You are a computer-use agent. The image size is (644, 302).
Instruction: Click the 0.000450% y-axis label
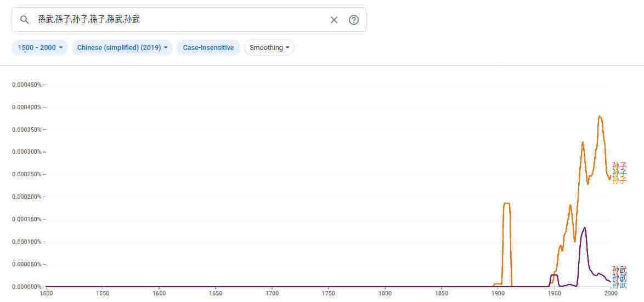pos(27,85)
